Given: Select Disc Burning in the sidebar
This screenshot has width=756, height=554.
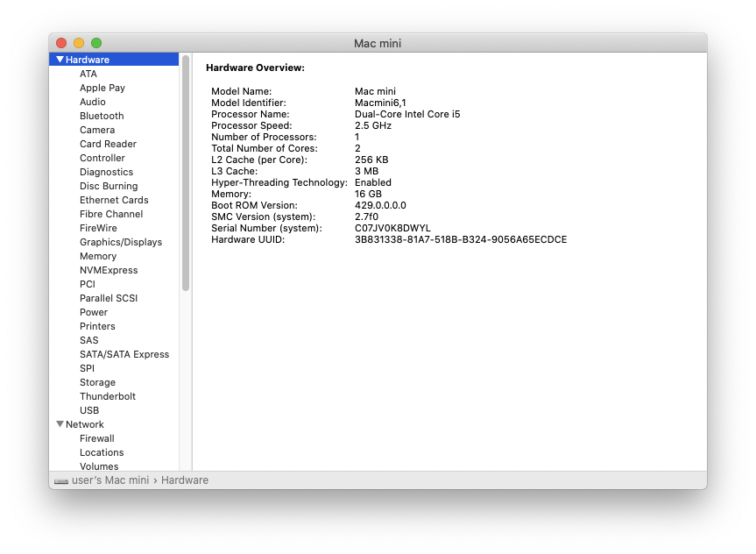Looking at the screenshot, I should click(x=109, y=186).
